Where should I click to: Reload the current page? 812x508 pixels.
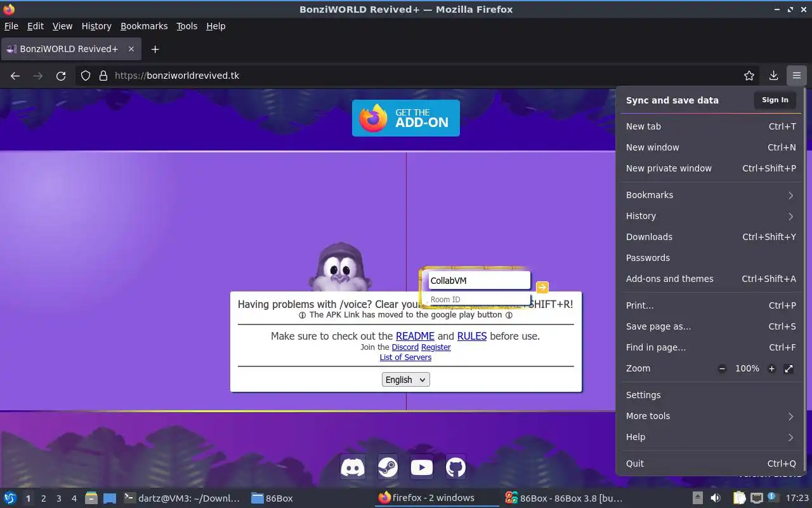pyautogui.click(x=61, y=76)
